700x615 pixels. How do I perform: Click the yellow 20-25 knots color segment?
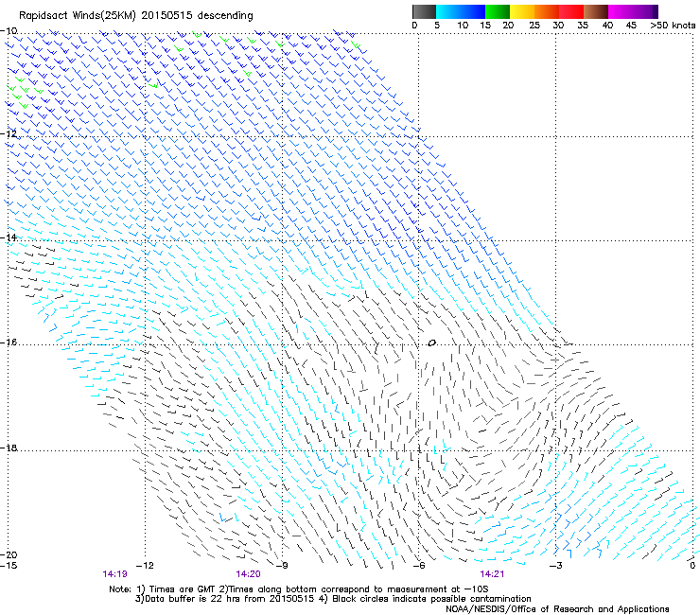(x=522, y=11)
